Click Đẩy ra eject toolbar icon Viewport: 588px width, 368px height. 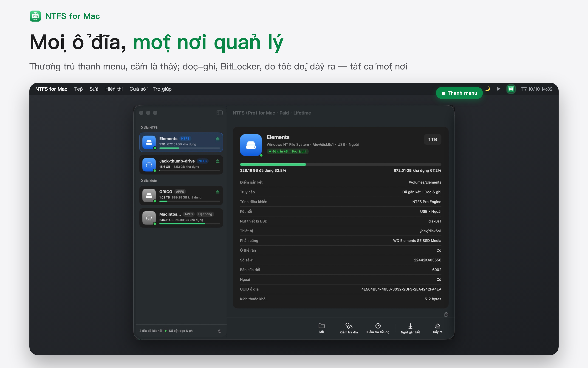[438, 328]
